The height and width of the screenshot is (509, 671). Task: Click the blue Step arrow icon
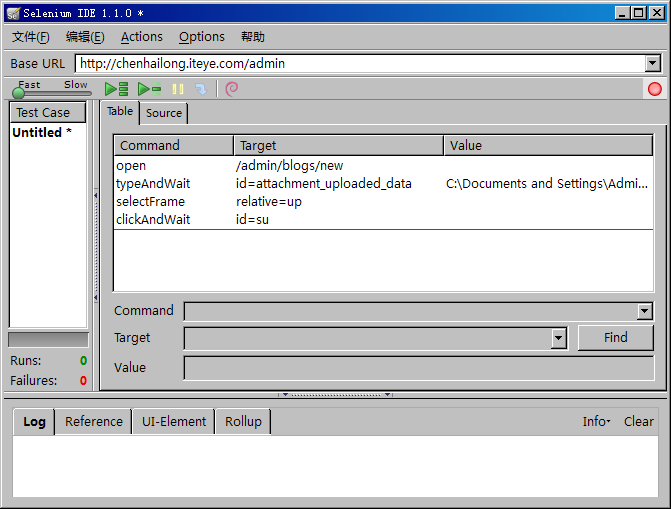tap(201, 89)
